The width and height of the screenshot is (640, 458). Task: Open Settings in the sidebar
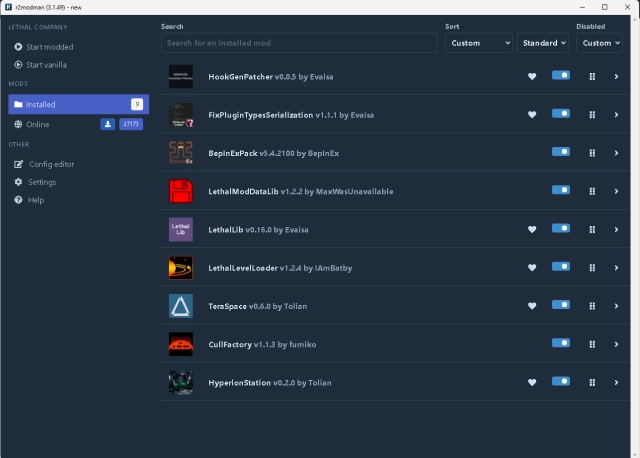point(35,182)
